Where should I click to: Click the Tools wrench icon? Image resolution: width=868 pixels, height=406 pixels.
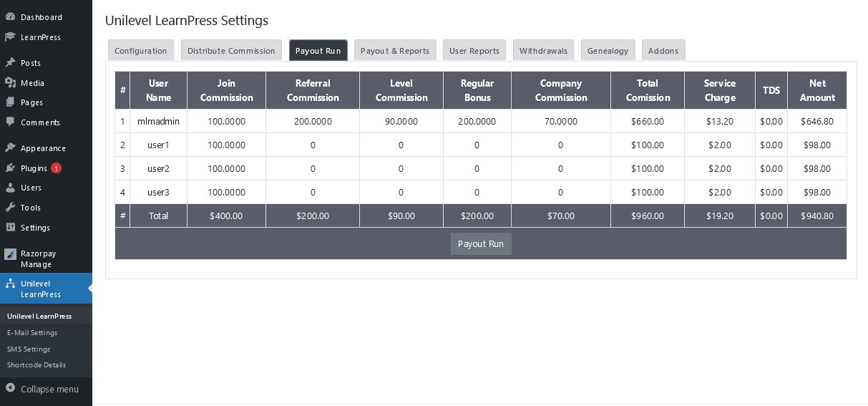point(10,208)
